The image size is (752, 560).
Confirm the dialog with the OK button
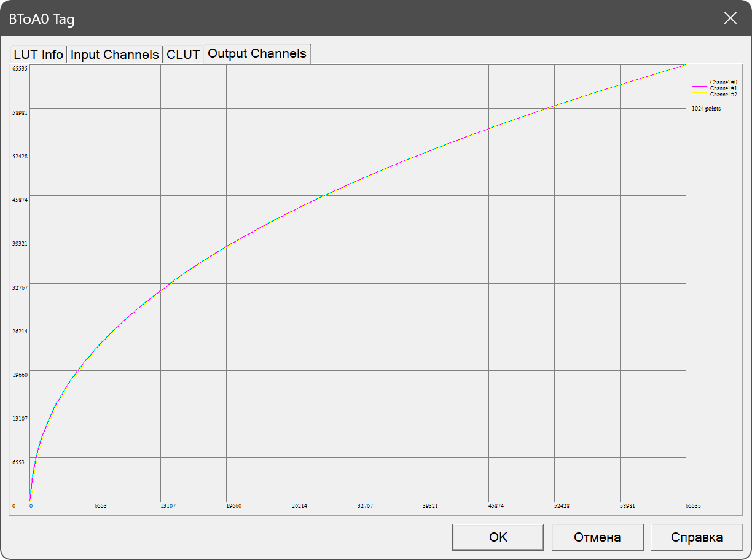(x=498, y=537)
